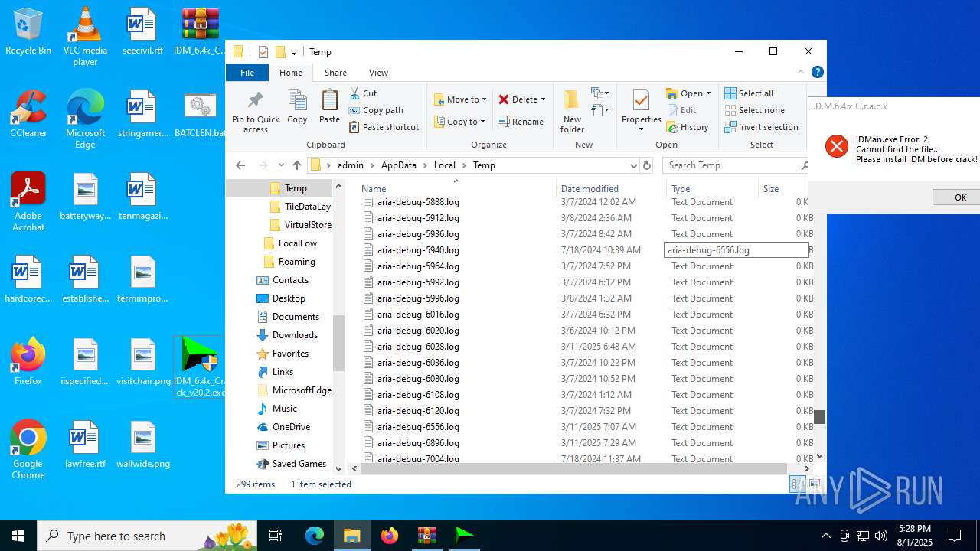Go back with the navigation arrow

(x=240, y=165)
